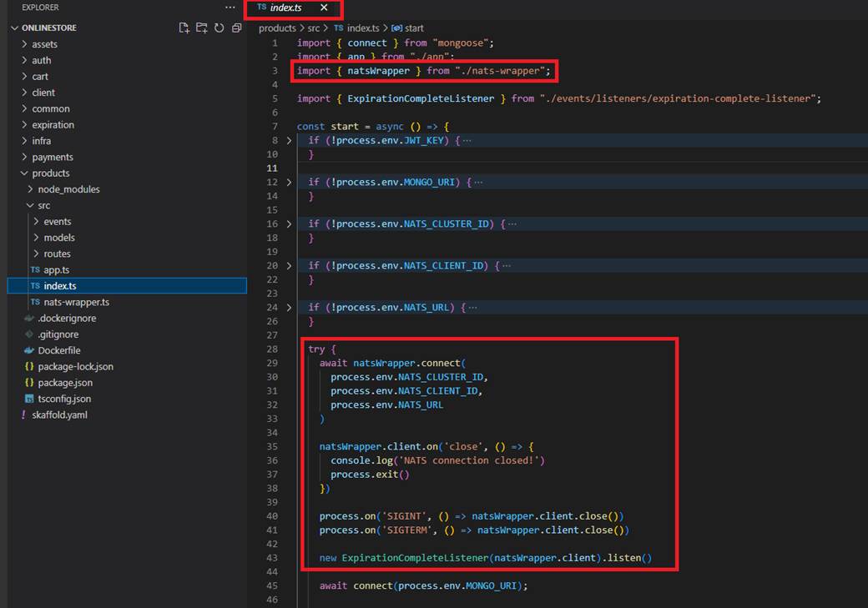
Task: Open package.json from the file tree
Action: 65,383
